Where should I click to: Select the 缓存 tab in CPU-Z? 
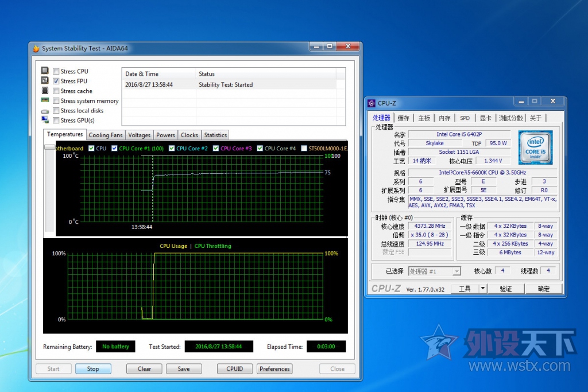404,118
